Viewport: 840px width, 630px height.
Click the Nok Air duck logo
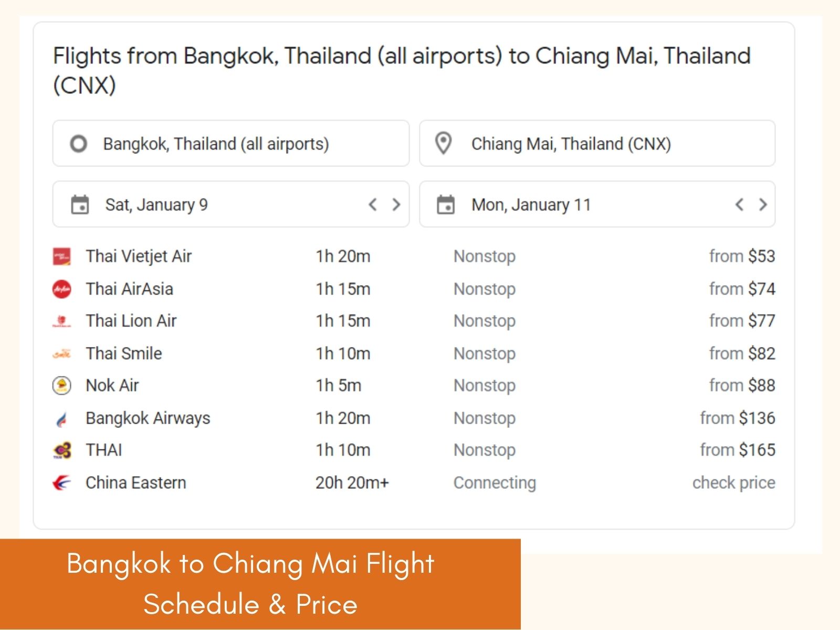(62, 385)
